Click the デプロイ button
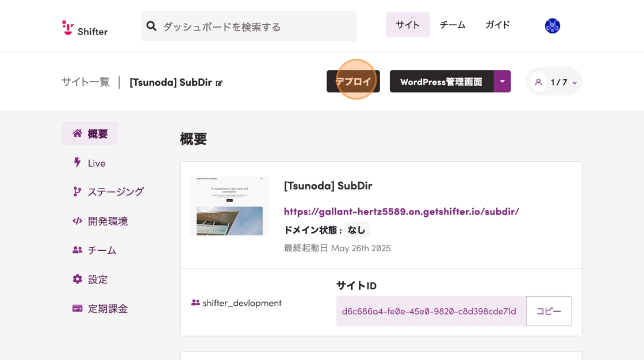644x360 pixels. 353,81
